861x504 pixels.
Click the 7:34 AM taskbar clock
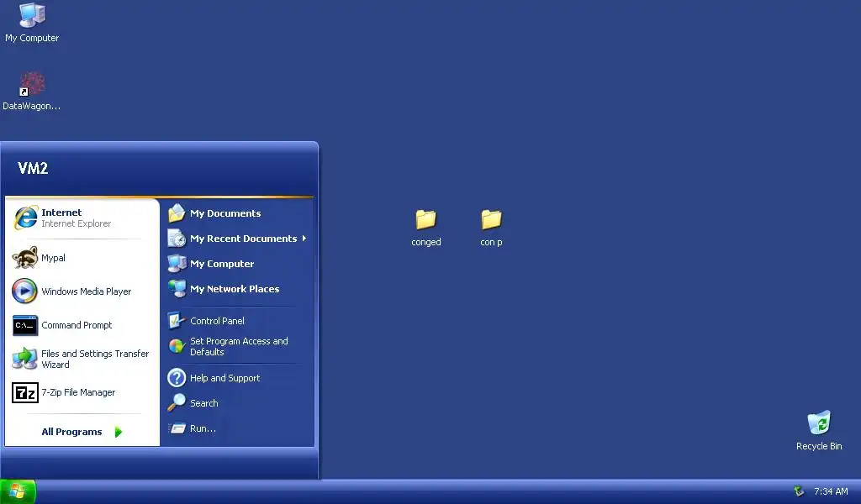pyautogui.click(x=831, y=491)
